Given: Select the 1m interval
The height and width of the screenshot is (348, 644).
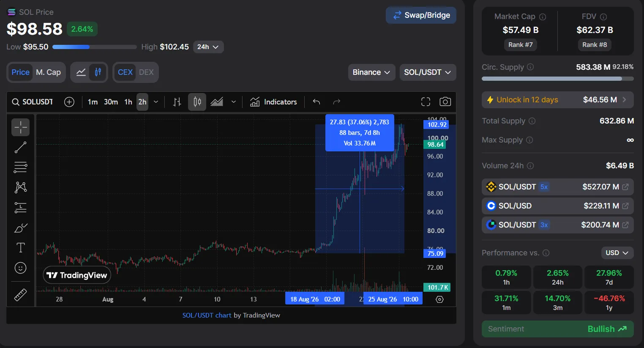Looking at the screenshot, I should [93, 102].
